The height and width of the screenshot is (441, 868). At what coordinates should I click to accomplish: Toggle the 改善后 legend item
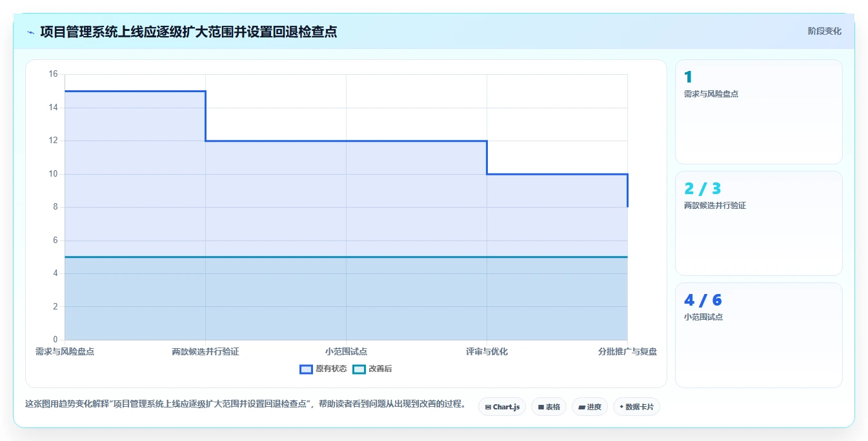click(372, 369)
